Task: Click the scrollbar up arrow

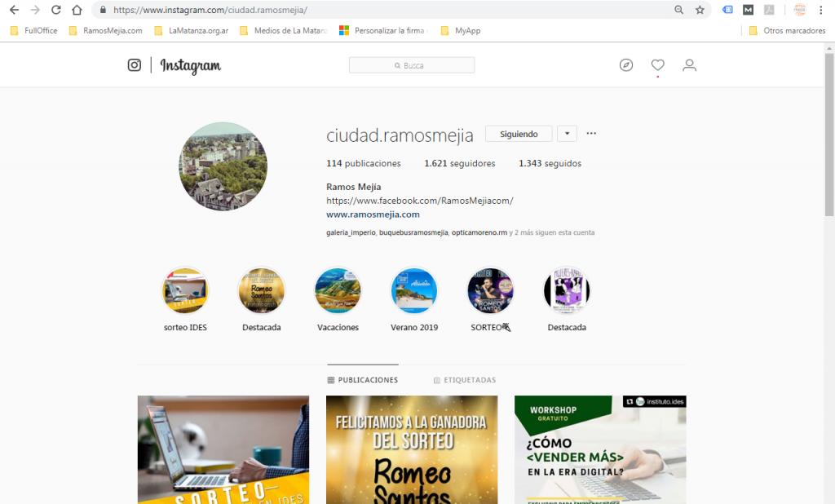Action: (x=829, y=48)
